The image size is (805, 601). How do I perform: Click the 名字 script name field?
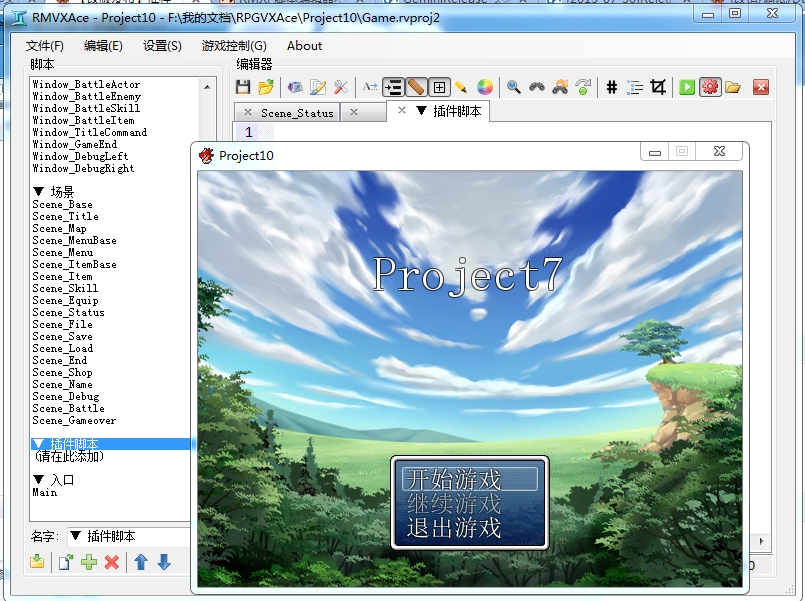coord(128,537)
